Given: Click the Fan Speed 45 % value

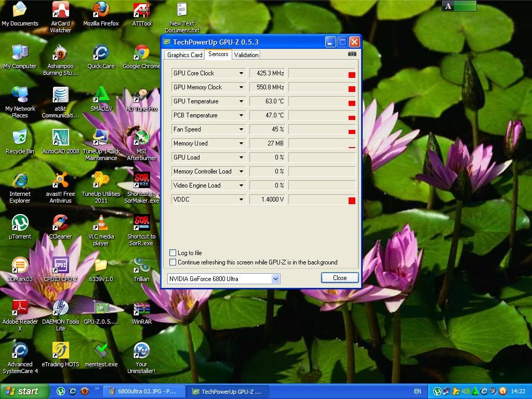Looking at the screenshot, I should point(268,129).
